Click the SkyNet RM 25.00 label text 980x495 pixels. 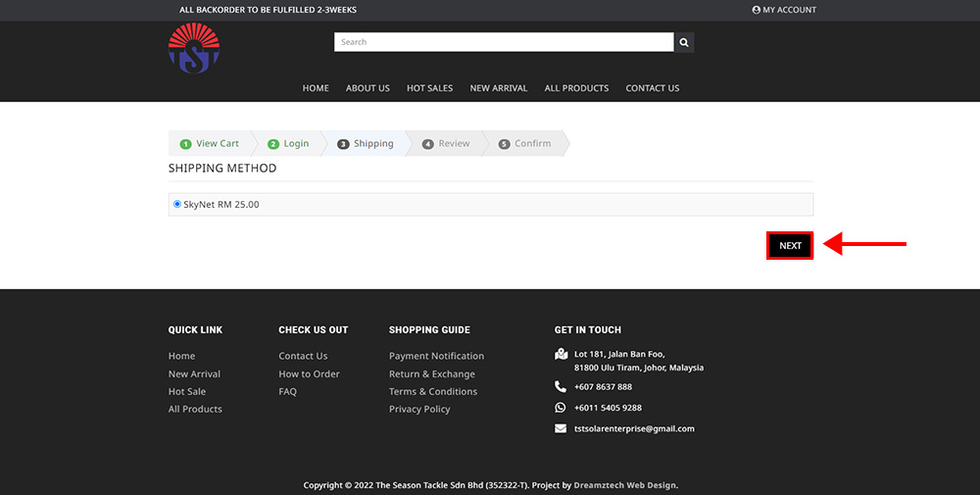[221, 205]
